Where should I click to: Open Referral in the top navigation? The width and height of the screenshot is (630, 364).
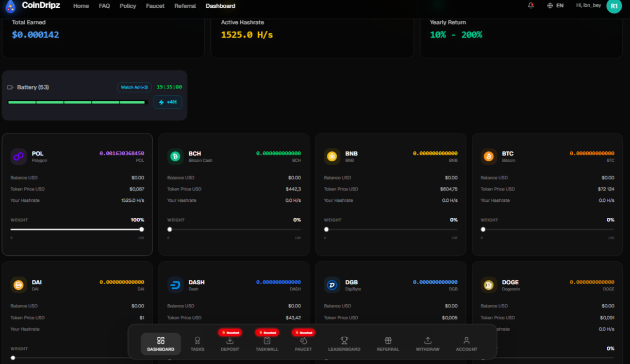tap(185, 6)
